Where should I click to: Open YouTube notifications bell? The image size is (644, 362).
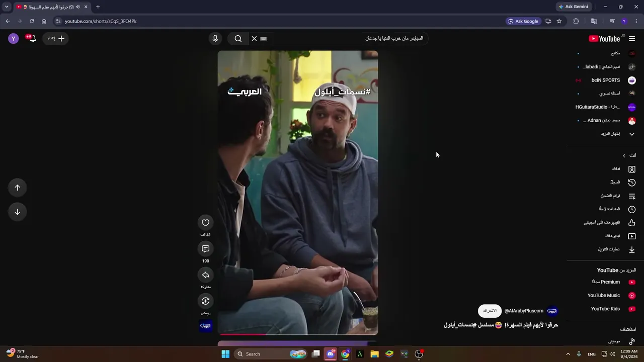pos(31,38)
